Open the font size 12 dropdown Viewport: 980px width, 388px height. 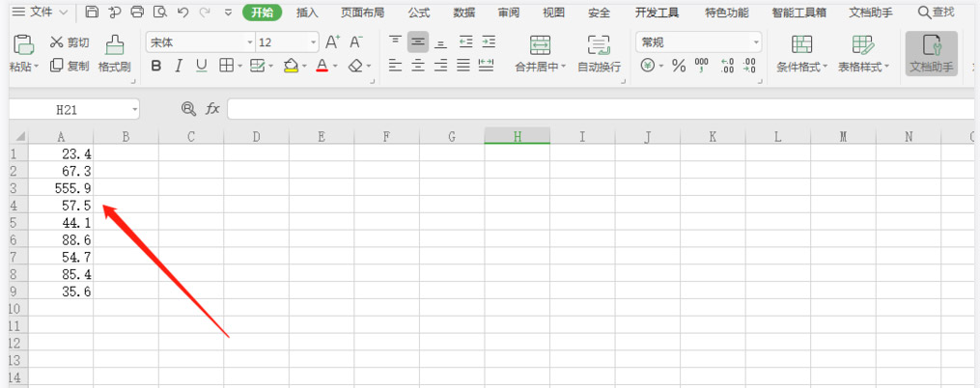coord(314,42)
